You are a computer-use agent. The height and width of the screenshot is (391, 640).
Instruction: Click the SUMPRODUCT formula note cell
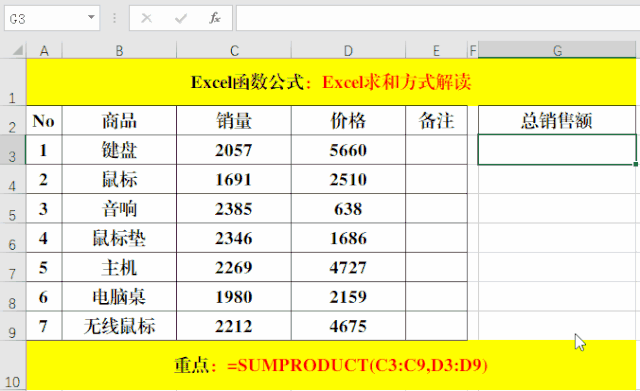tap(331, 365)
